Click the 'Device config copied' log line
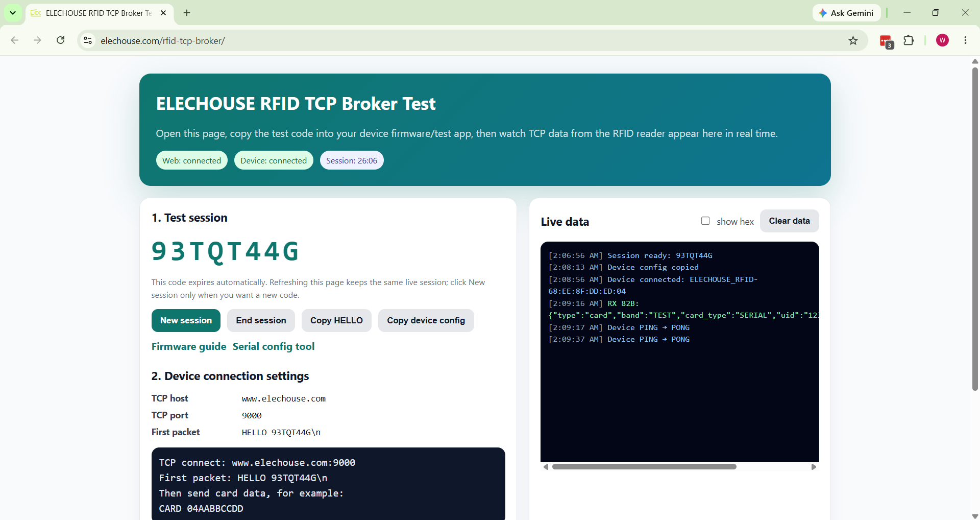Viewport: 980px width, 520px height. click(x=624, y=267)
